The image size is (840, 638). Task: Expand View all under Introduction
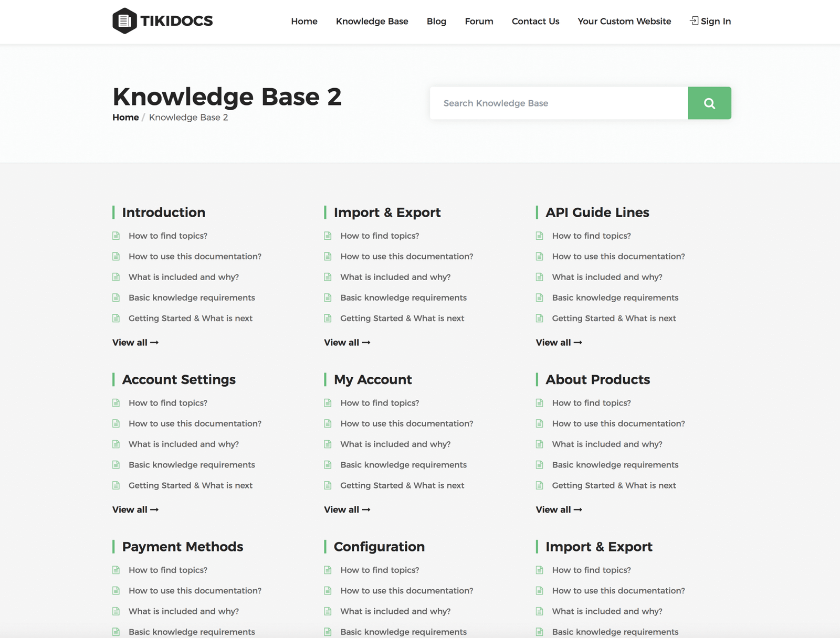pos(135,343)
